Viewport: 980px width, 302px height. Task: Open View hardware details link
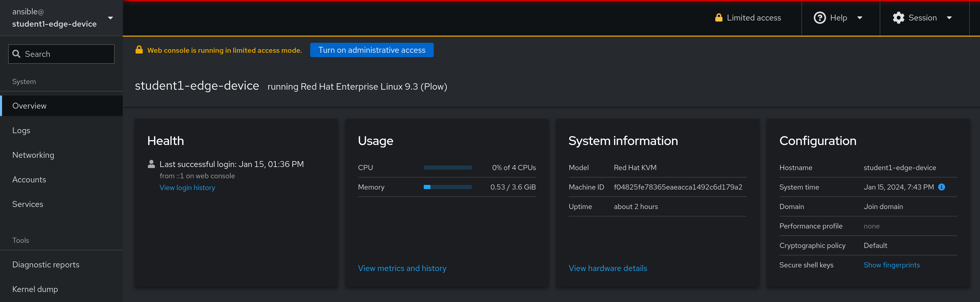[x=608, y=268]
